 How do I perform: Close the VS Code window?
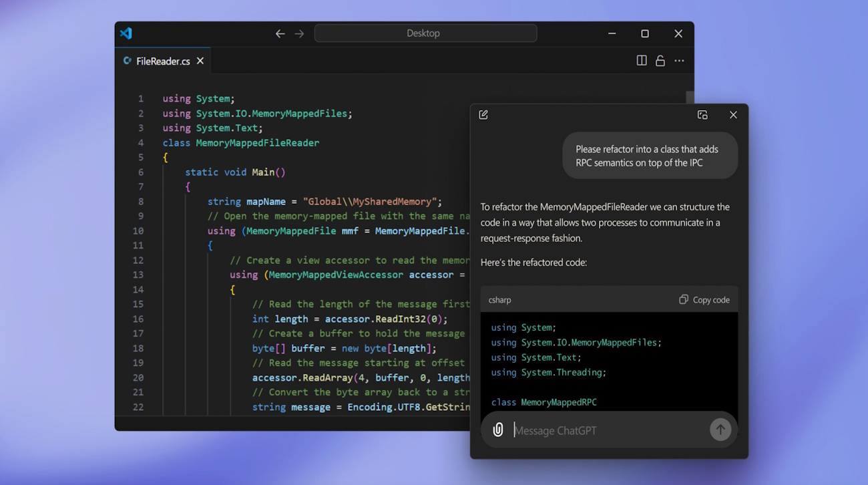click(x=678, y=33)
